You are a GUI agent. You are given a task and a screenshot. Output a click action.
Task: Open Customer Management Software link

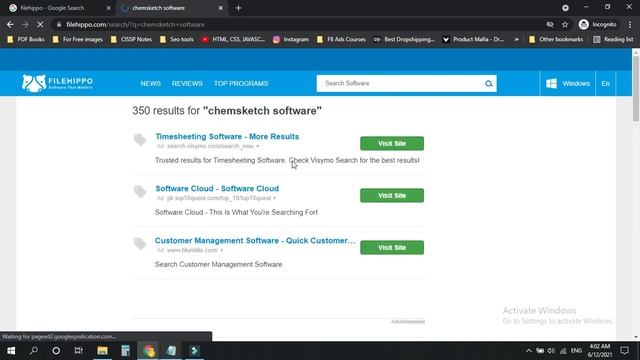pos(255,240)
